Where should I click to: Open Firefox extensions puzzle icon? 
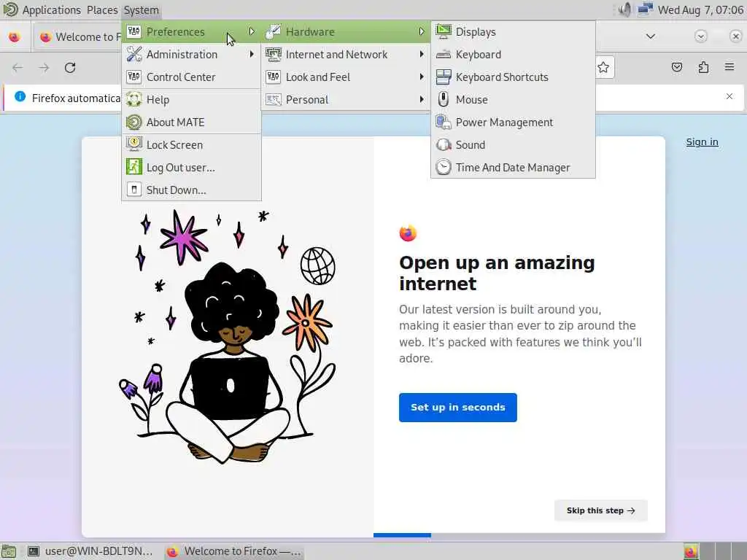[x=703, y=67]
